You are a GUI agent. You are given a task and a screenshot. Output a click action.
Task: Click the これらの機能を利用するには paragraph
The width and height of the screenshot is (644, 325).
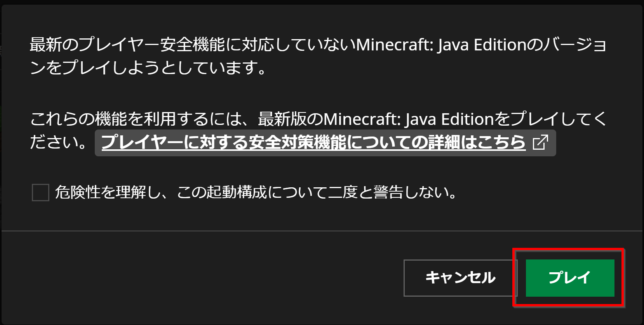tap(318, 131)
